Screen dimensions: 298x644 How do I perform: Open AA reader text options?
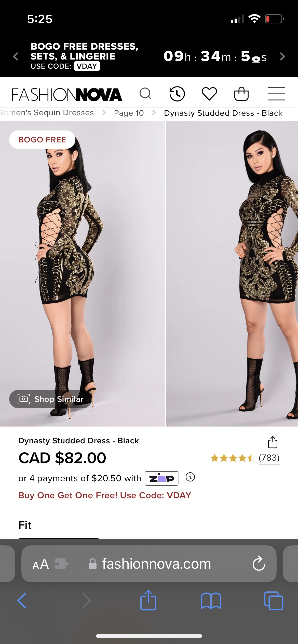[40, 564]
